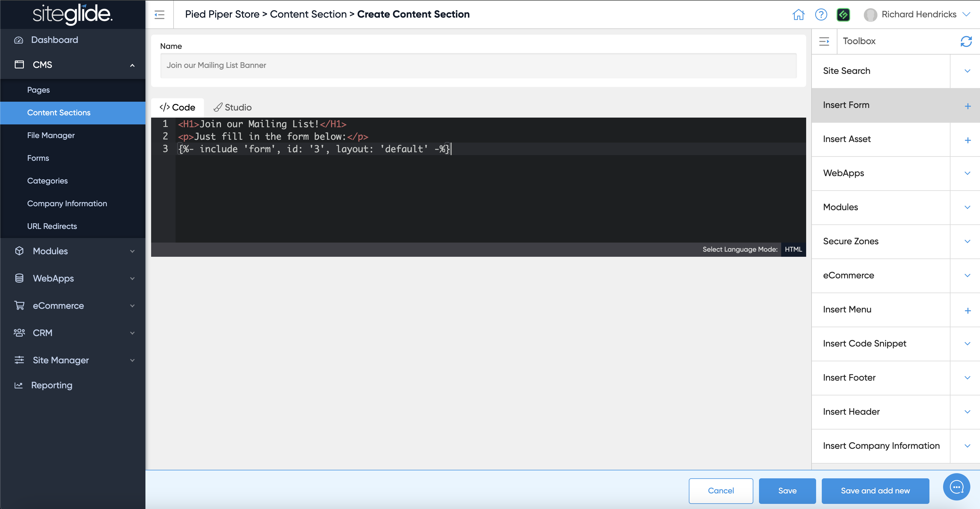Viewport: 980px width, 509px height.
Task: Click the plus icon beside Insert Menu
Action: [968, 310]
